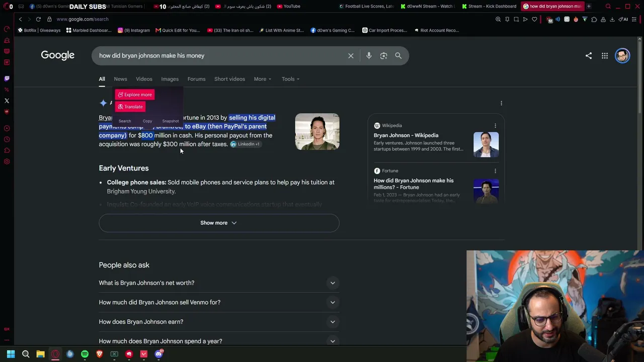
Task: Clear the Google search box text
Action: pos(351,56)
